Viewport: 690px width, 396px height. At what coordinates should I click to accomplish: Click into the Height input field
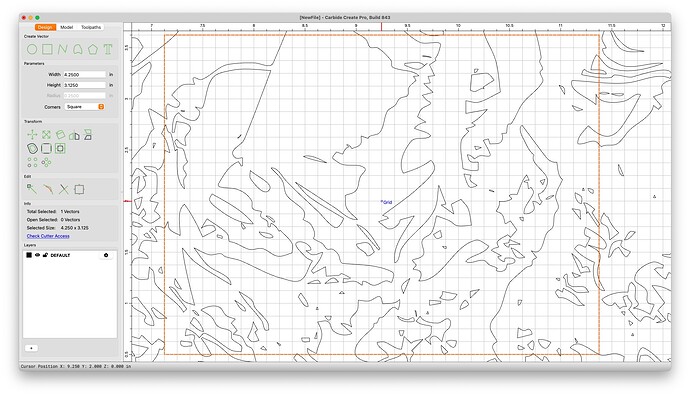pos(84,85)
